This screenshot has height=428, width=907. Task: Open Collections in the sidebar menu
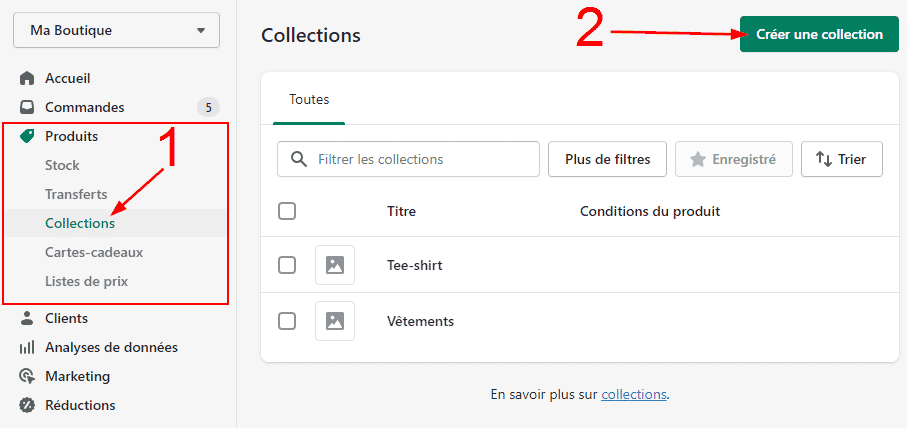80,223
